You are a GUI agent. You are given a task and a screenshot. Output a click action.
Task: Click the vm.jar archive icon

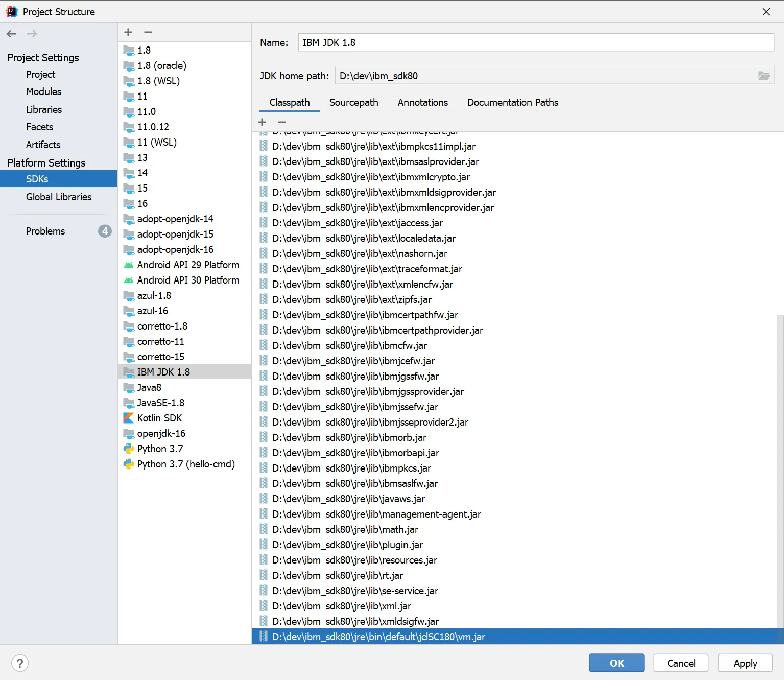pyautogui.click(x=264, y=637)
